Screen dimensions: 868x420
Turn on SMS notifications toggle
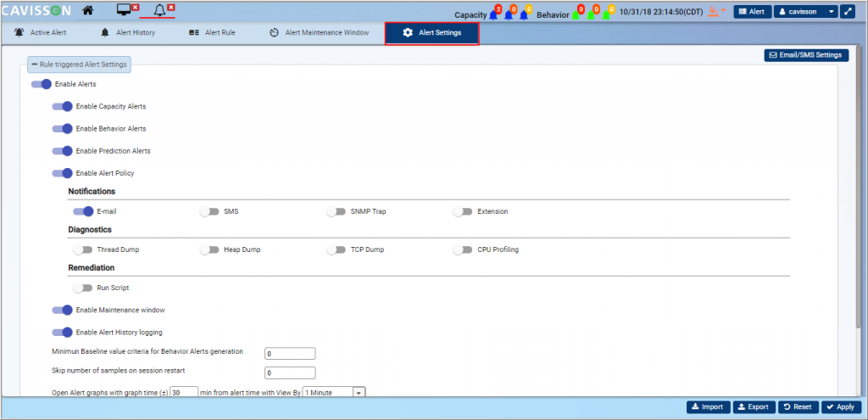[x=209, y=211]
